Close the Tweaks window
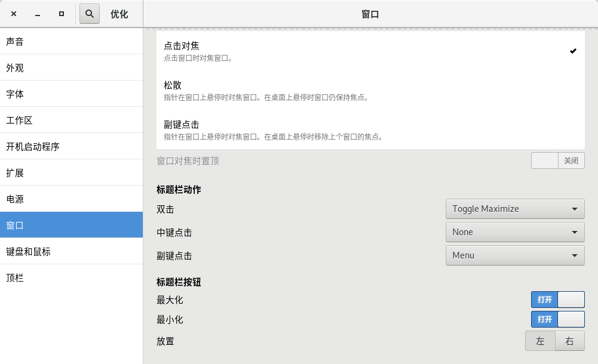Viewport: 598px width, 364px height. (x=14, y=14)
